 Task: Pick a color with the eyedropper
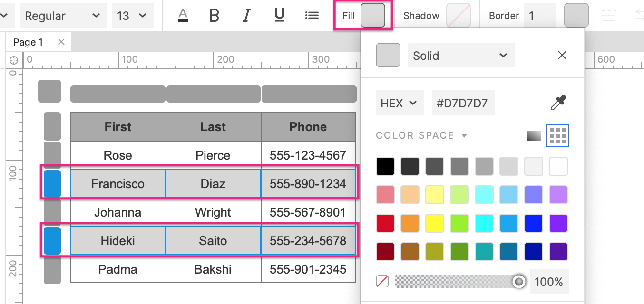(x=558, y=103)
